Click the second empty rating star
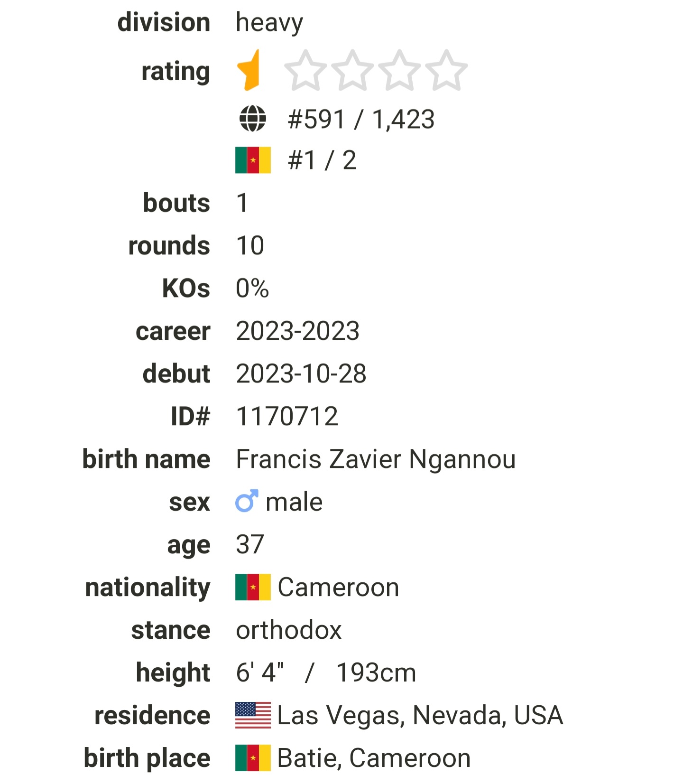The width and height of the screenshot is (683, 784). click(305, 70)
